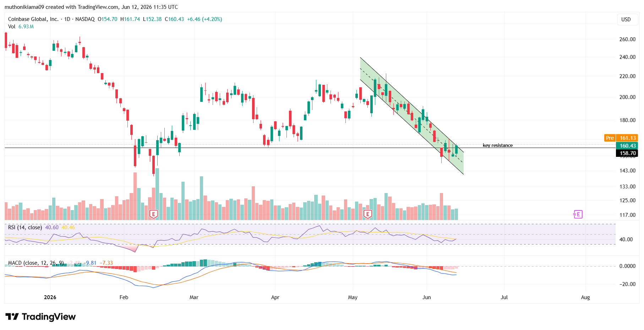This screenshot has height=330, width=644.
Task: Click the NASDAQ exchange label
Action: pos(85,19)
